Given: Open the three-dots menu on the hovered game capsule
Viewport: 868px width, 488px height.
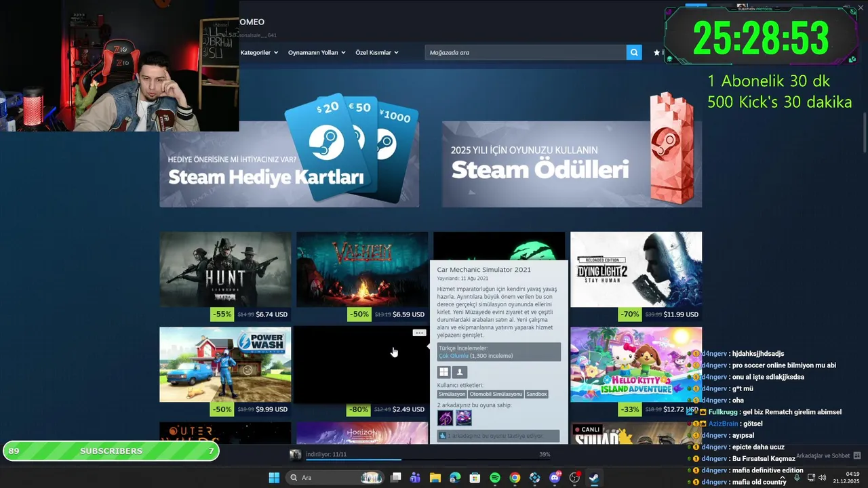Looking at the screenshot, I should point(419,333).
